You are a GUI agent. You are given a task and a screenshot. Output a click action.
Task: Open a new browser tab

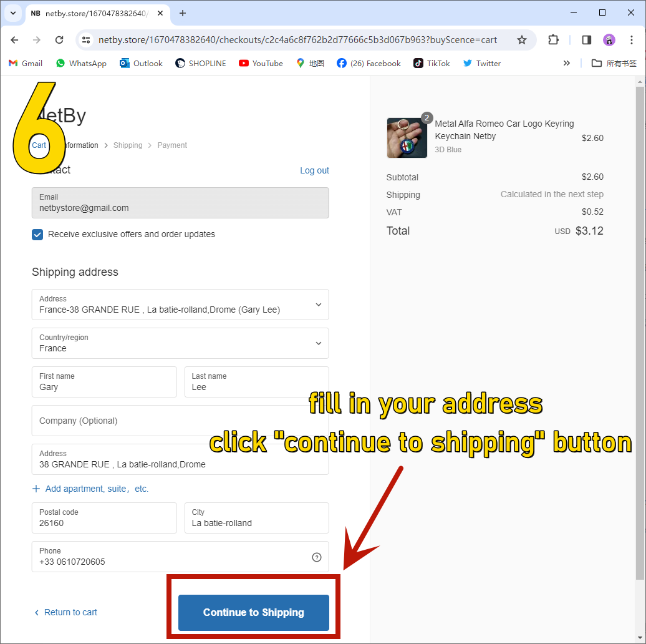[183, 13]
